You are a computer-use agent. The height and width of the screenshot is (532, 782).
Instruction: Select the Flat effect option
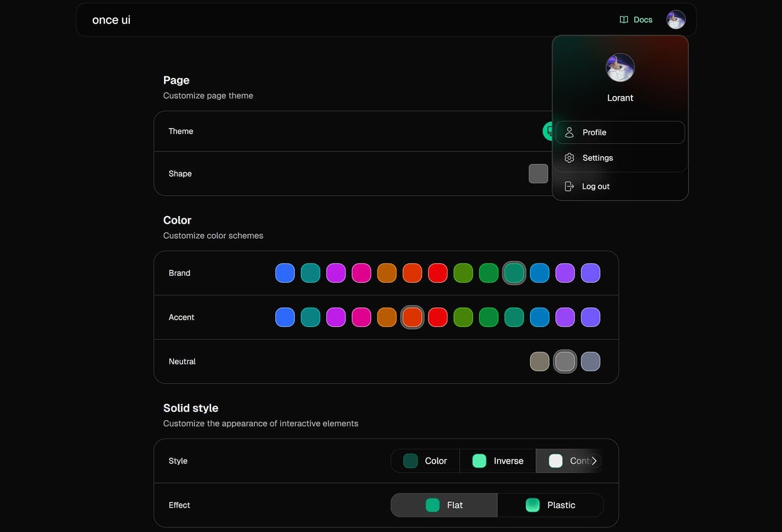click(444, 505)
